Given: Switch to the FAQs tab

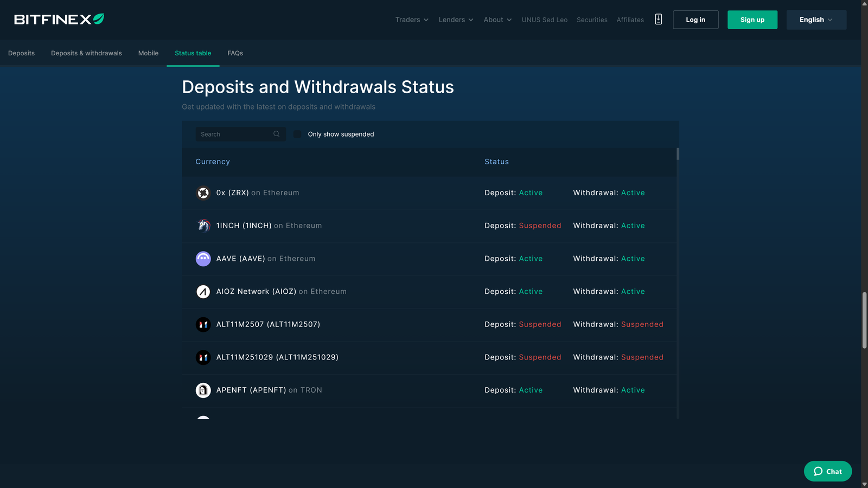Looking at the screenshot, I should pos(235,53).
